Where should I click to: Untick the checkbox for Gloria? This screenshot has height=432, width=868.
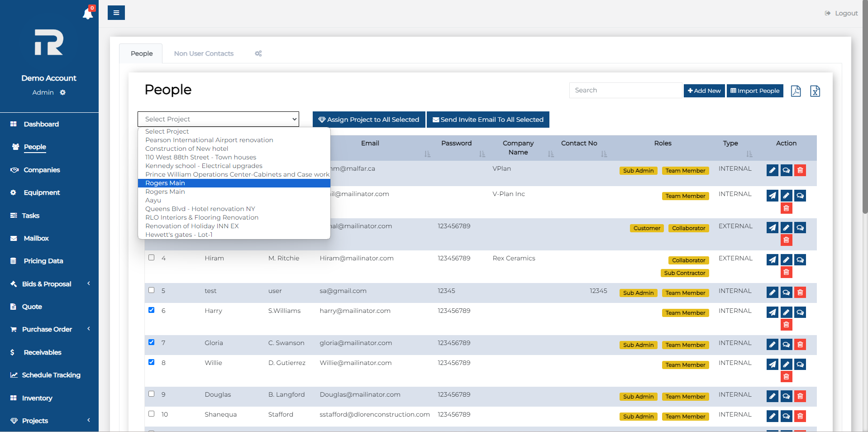pyautogui.click(x=152, y=342)
